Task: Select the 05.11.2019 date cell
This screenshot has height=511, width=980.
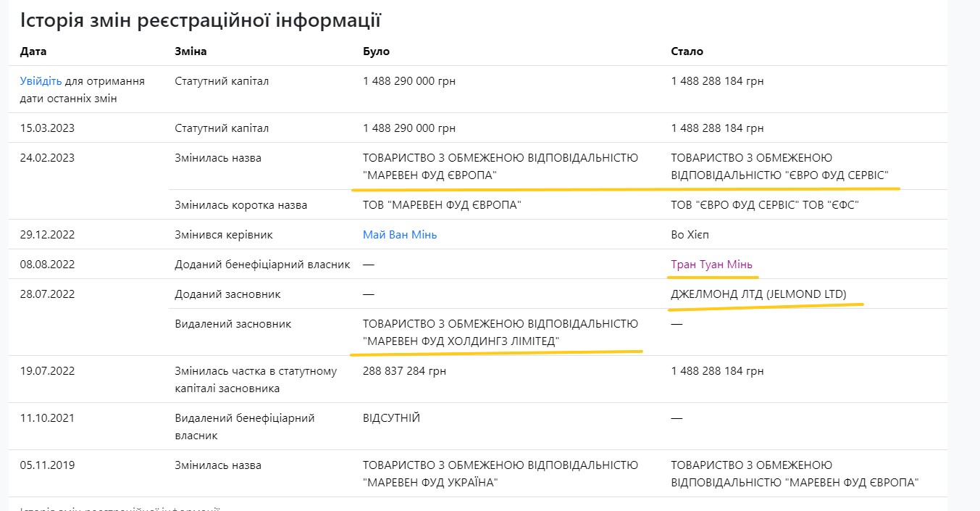Action: pyautogui.click(x=47, y=465)
